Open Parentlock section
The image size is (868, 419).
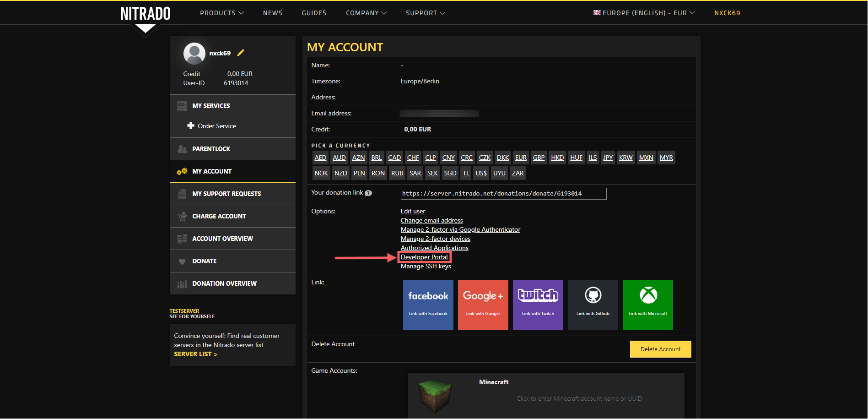[x=232, y=149]
